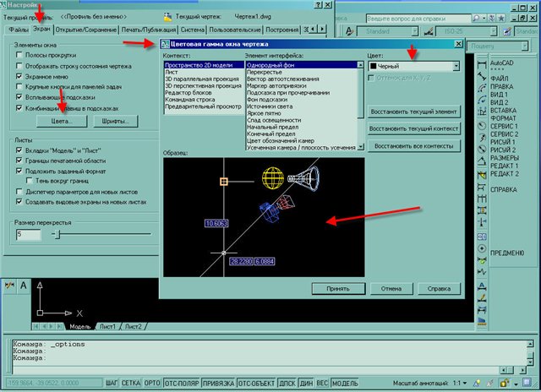
Task: Select the Dimension update tool icon
Action: 482,310
